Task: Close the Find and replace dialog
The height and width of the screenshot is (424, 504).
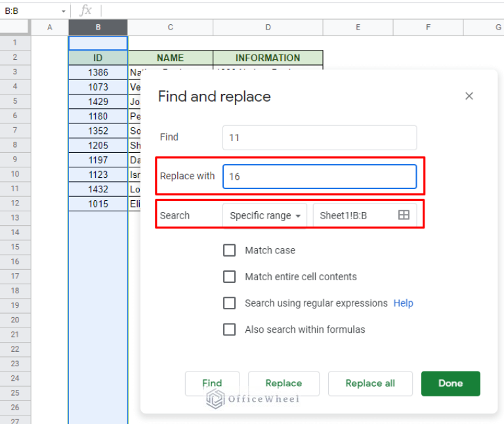Action: (x=469, y=96)
